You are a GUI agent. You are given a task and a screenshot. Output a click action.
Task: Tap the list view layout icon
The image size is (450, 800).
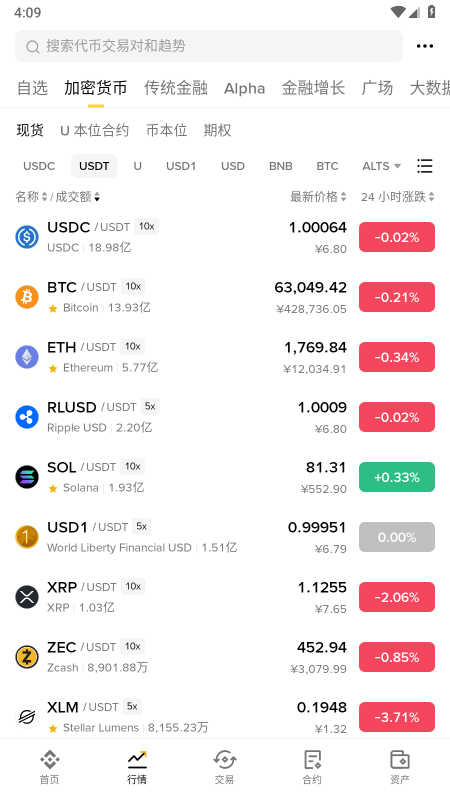(x=424, y=166)
